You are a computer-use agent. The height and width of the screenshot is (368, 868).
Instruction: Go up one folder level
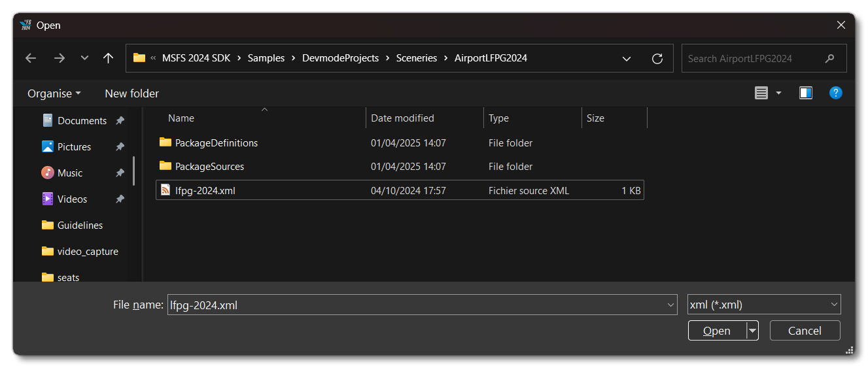pos(109,58)
